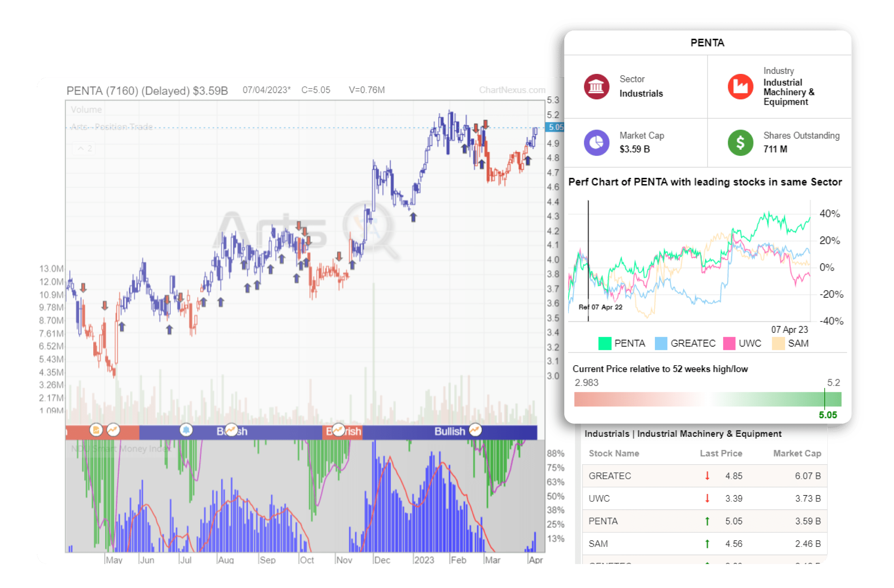Toggle the UWC legend swatch in the perf chart
The image size is (894, 588).
729,343
